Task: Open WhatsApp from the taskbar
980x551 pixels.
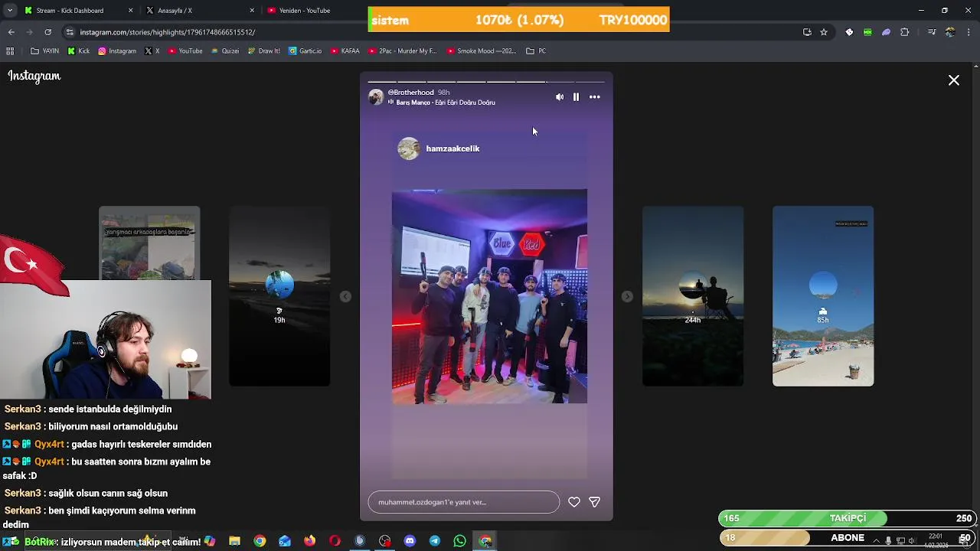Action: tap(459, 541)
